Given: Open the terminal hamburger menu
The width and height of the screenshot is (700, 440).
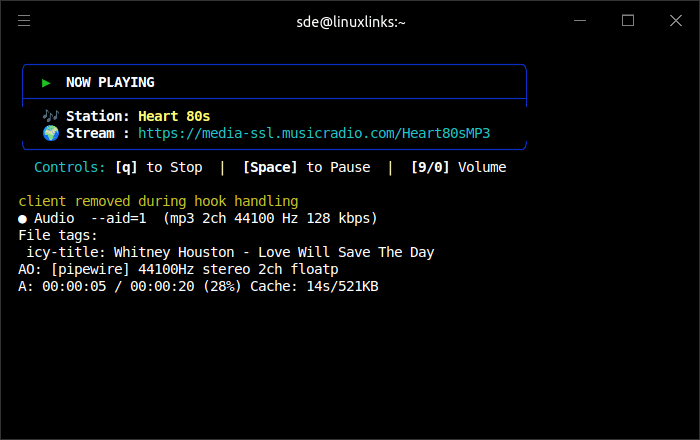Looking at the screenshot, I should coord(24,21).
